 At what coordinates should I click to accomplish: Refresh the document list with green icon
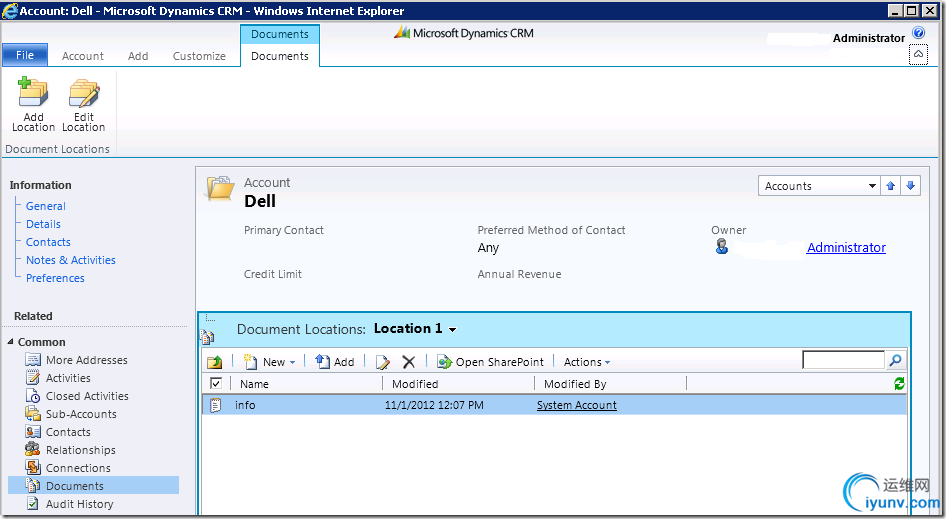(899, 383)
